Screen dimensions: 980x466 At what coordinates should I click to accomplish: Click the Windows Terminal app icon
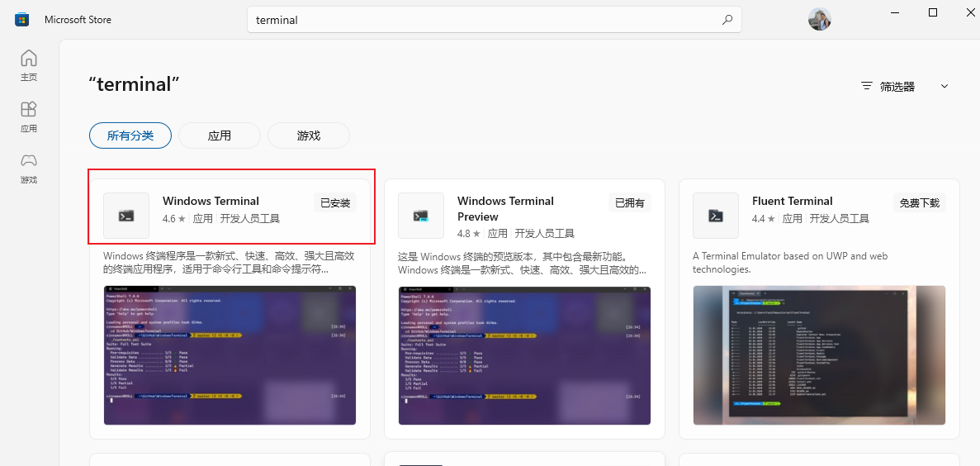(x=126, y=216)
